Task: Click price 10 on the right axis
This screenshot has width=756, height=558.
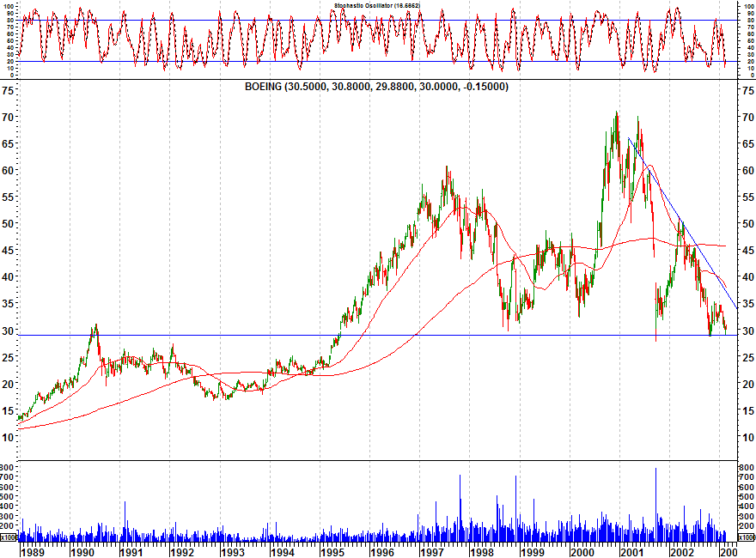Action: coord(748,438)
